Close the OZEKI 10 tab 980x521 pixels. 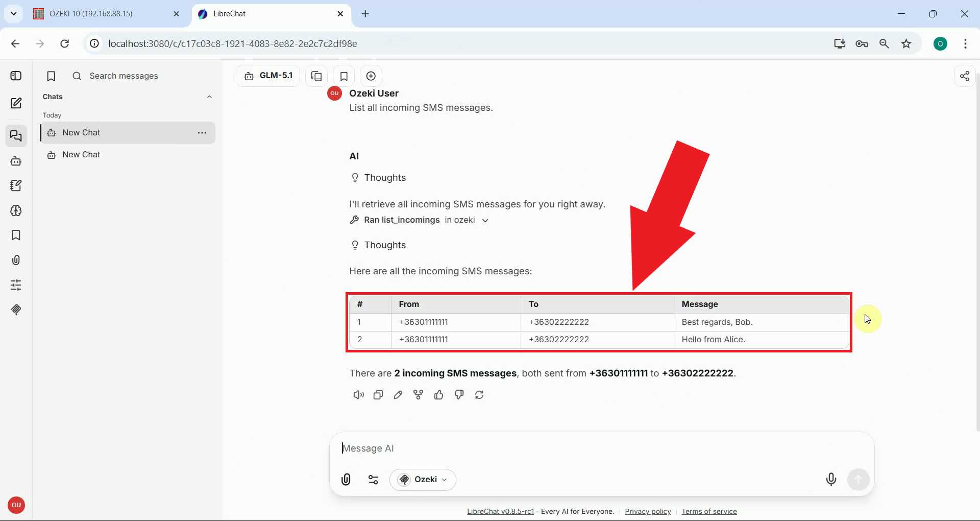177,14
